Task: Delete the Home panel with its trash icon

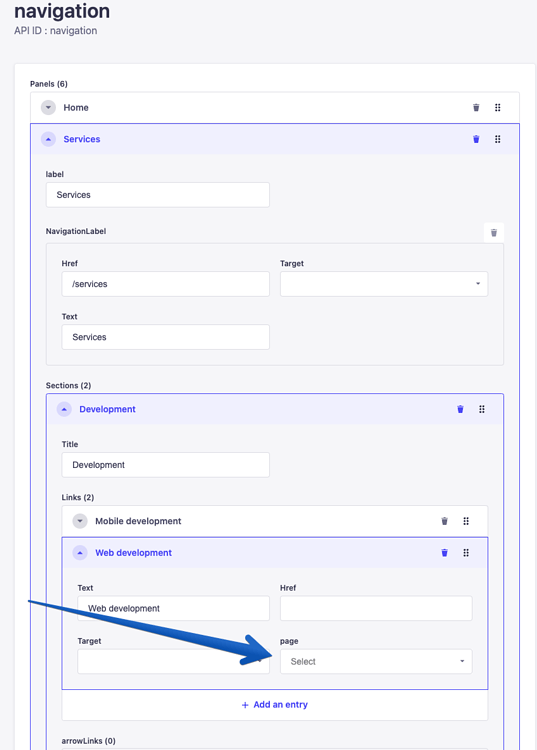Action: click(476, 108)
